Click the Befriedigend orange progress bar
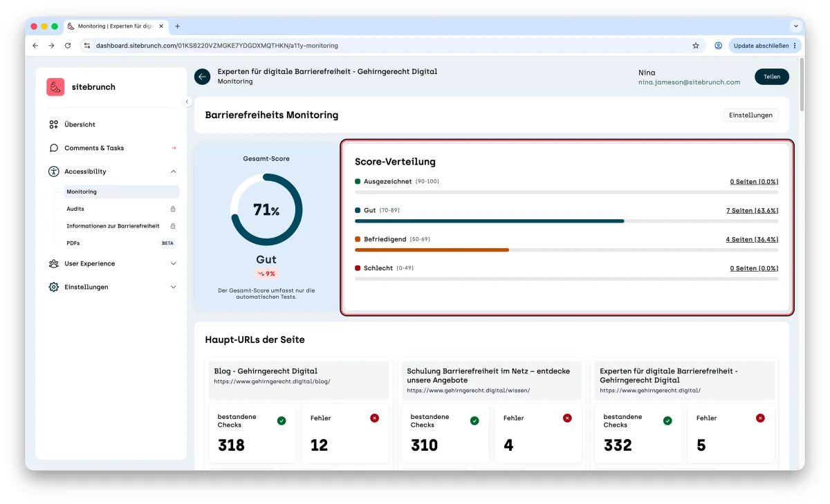Viewport: 830px width, 504px height. point(432,250)
